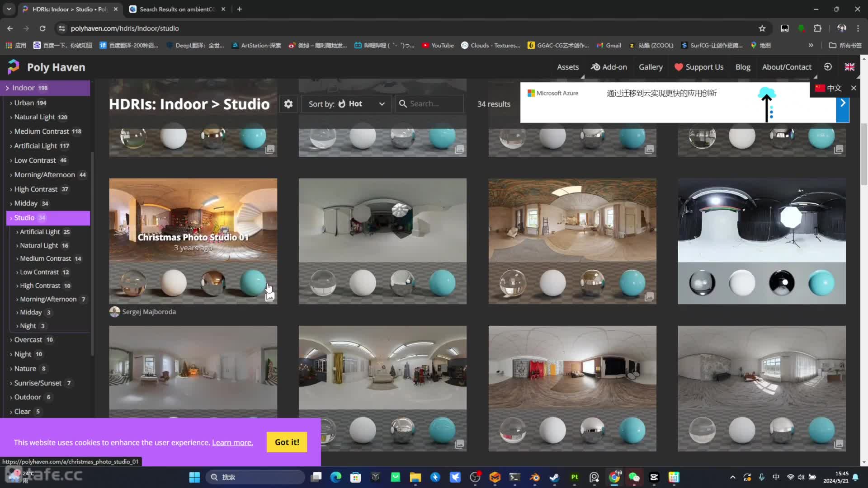The height and width of the screenshot is (488, 868).
Task: Click the search magnifier icon
Action: (403, 104)
